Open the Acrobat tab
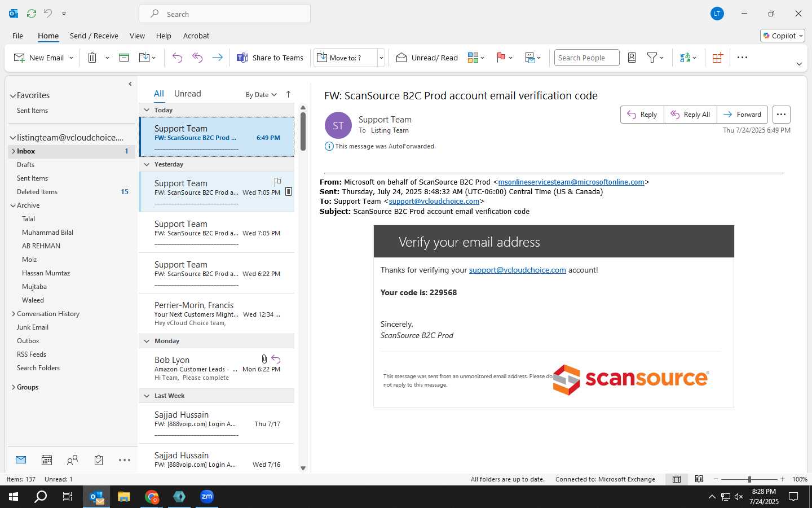 pyautogui.click(x=196, y=36)
